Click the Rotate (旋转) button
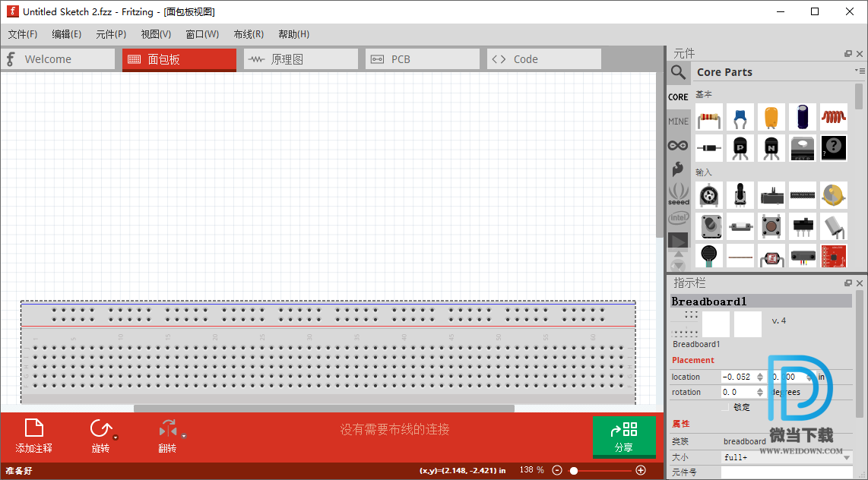The height and width of the screenshot is (480, 868). (x=101, y=436)
